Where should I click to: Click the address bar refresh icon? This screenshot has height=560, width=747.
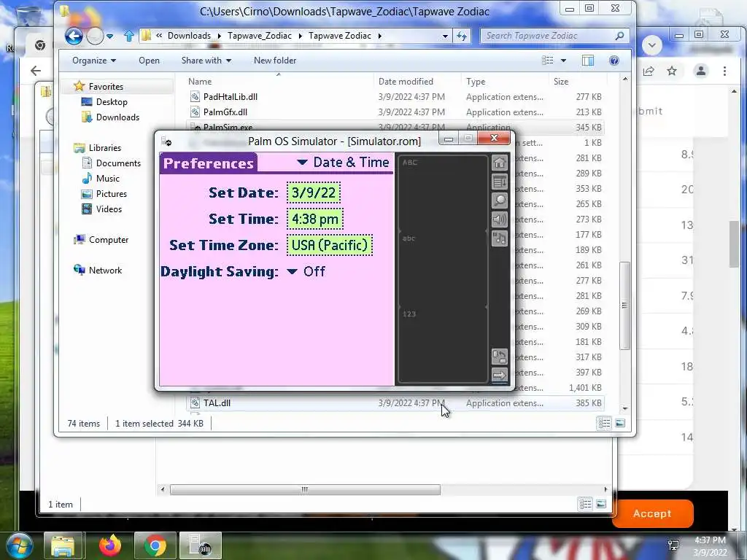point(462,36)
